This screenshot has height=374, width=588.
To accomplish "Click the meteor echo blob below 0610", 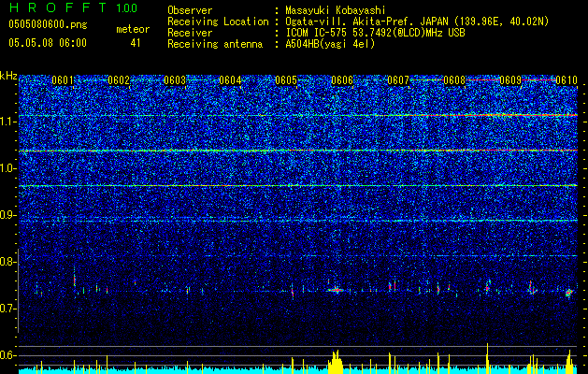I will (569, 293).
